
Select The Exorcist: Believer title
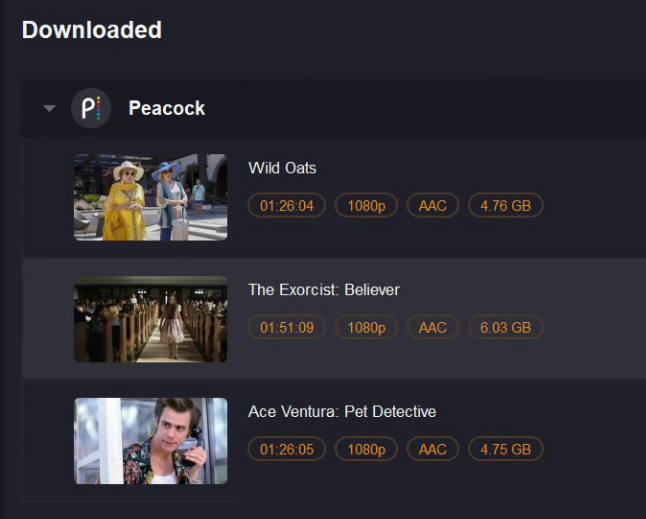coord(324,290)
